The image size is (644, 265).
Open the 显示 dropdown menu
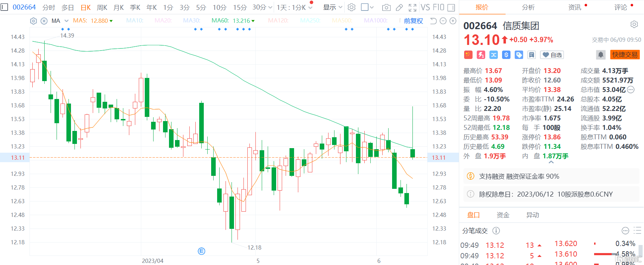[333, 7]
